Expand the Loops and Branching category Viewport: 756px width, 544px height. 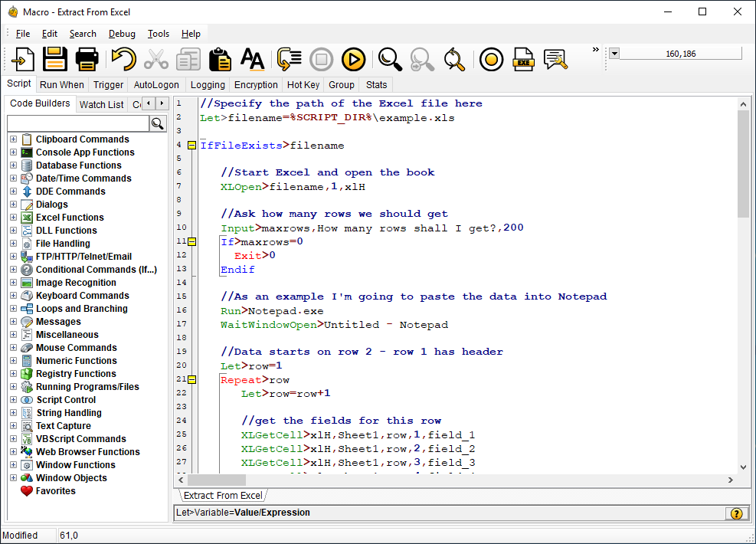coord(14,308)
